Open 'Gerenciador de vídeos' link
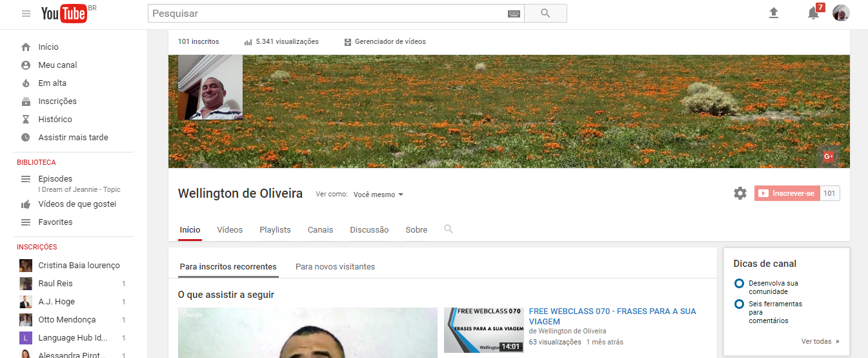 click(x=390, y=42)
